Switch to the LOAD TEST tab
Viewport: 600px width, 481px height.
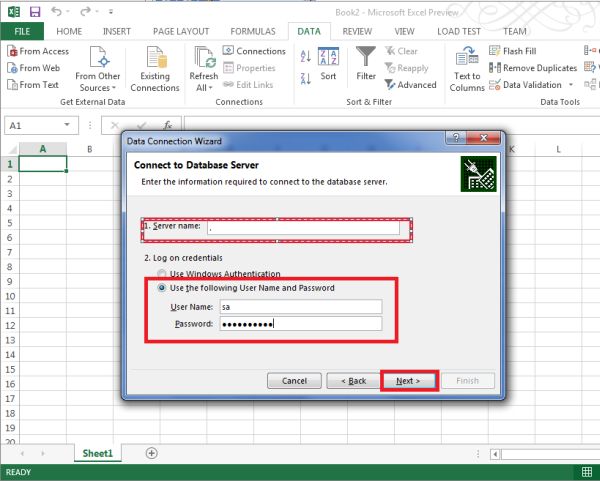pyautogui.click(x=459, y=31)
